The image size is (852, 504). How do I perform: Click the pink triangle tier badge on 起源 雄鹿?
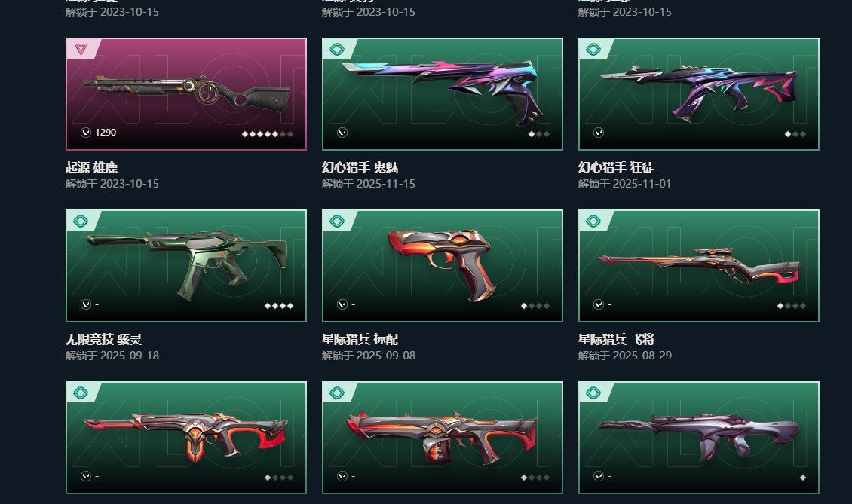[x=81, y=49]
